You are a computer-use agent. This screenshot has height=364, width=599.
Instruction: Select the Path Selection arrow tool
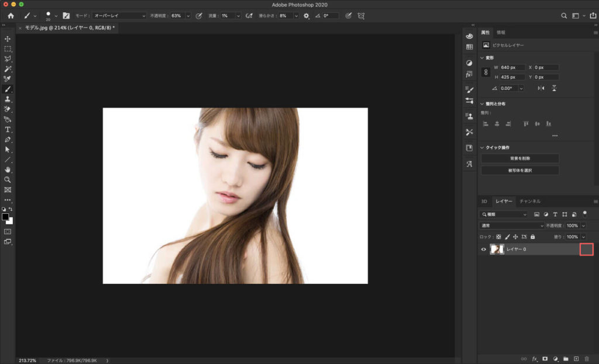8,150
